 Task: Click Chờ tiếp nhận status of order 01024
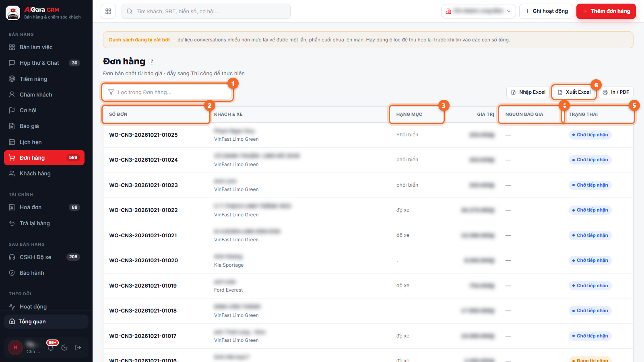(x=590, y=160)
